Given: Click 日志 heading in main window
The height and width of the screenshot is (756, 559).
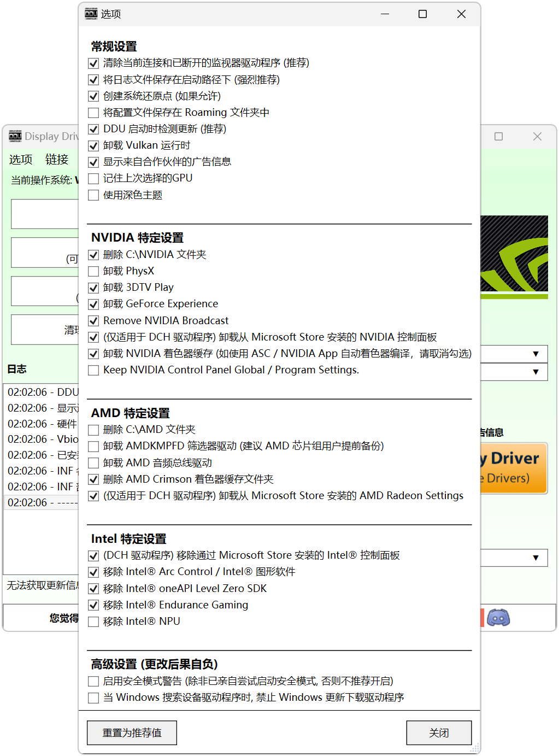Looking at the screenshot, I should click(17, 369).
